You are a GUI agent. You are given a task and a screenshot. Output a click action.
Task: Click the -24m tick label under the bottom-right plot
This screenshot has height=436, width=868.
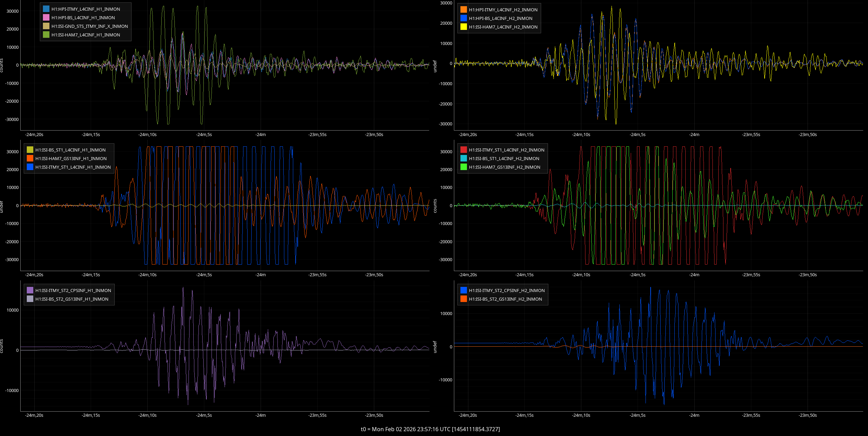694,415
